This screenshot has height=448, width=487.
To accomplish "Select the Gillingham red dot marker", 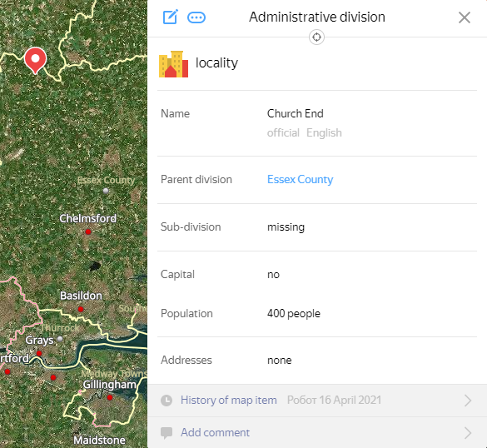I will pos(110,397).
